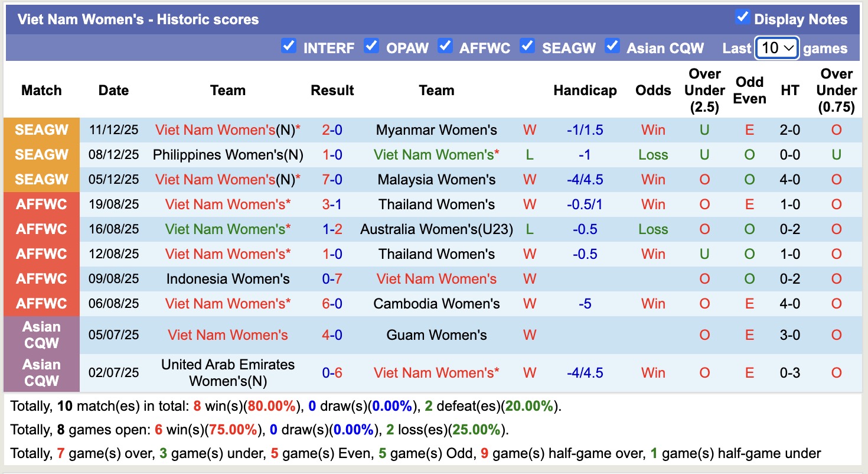
Task: Open the Guam Women's team link
Action: [x=436, y=335]
